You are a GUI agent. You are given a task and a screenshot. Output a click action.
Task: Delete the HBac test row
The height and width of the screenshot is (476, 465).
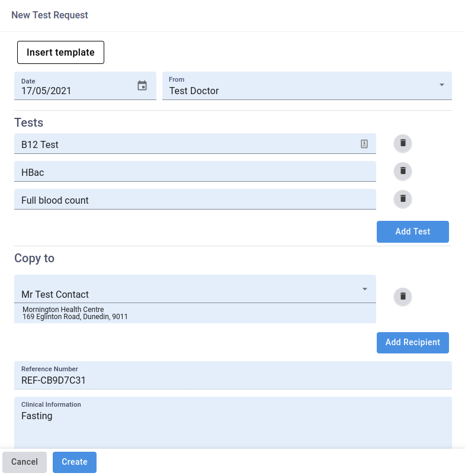[403, 171]
